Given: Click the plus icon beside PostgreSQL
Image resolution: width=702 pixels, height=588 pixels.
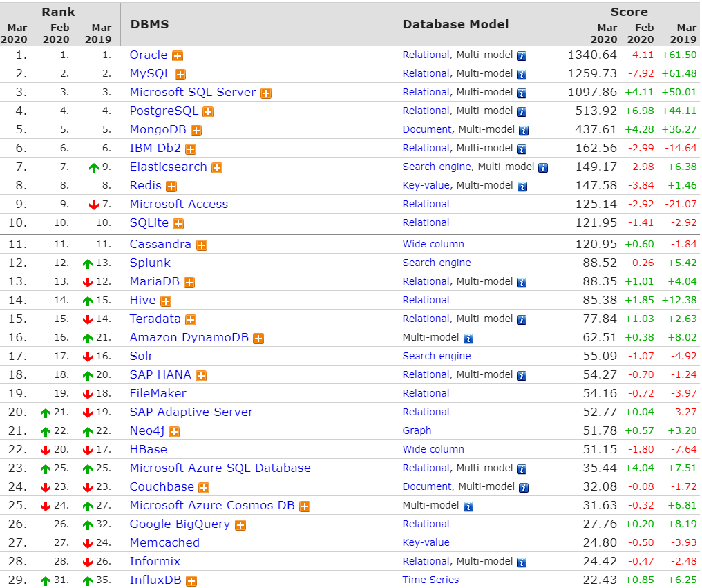Looking at the screenshot, I should point(208,112).
